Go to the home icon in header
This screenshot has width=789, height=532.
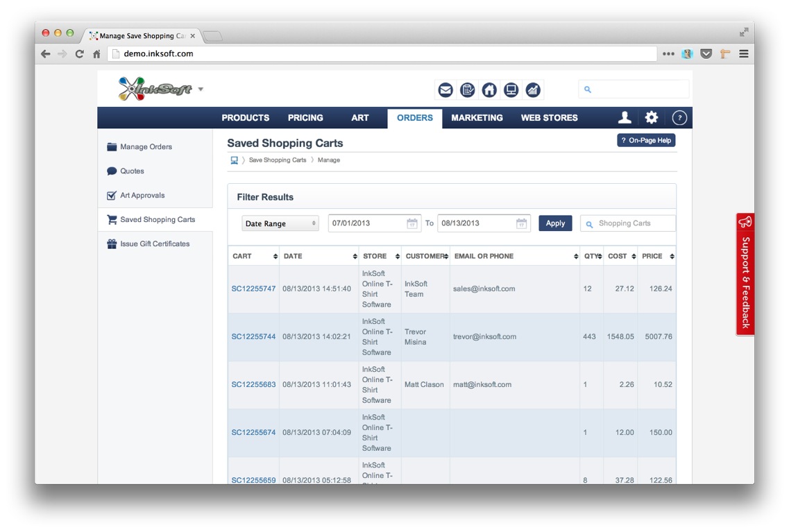(489, 90)
